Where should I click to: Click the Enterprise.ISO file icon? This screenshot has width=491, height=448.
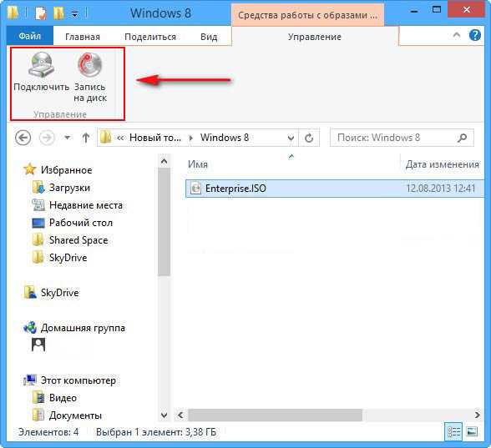coord(195,189)
